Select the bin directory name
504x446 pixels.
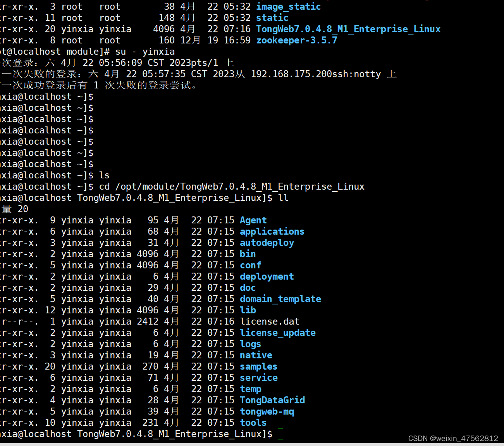(x=248, y=254)
